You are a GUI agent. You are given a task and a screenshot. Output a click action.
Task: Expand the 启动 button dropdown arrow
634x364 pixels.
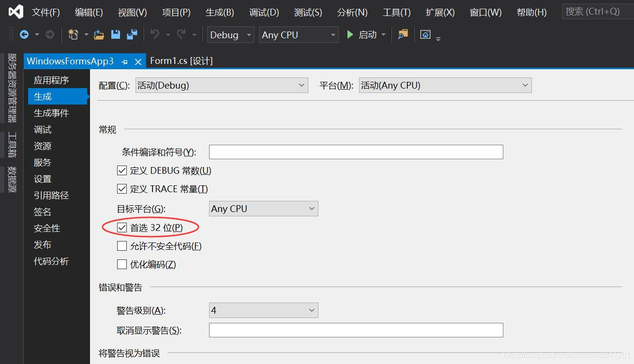384,35
